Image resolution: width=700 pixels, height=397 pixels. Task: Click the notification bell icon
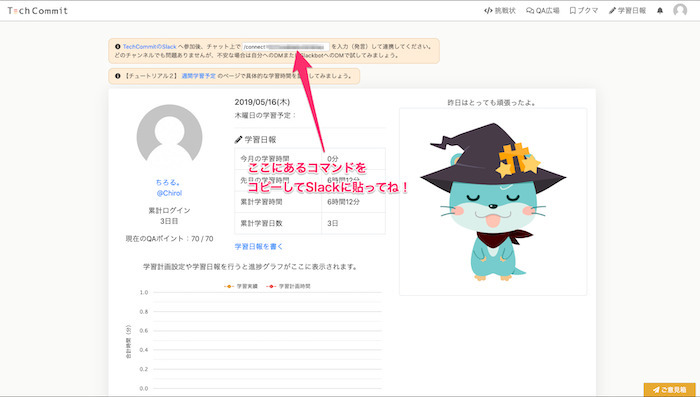[660, 11]
